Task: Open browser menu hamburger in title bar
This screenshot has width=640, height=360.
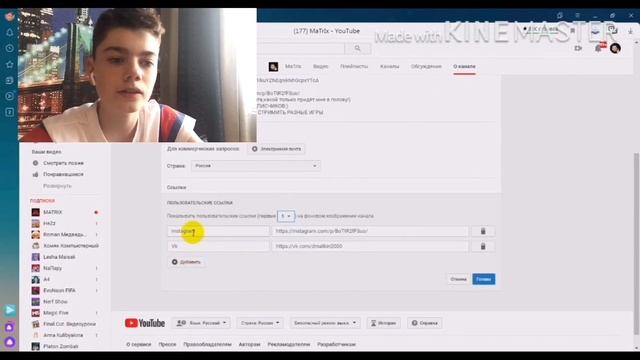Action: [x=577, y=15]
